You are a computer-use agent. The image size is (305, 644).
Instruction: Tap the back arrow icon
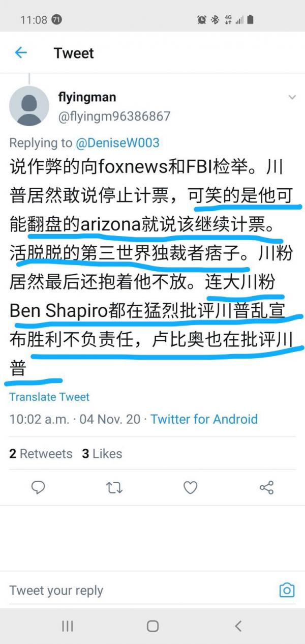click(21, 52)
